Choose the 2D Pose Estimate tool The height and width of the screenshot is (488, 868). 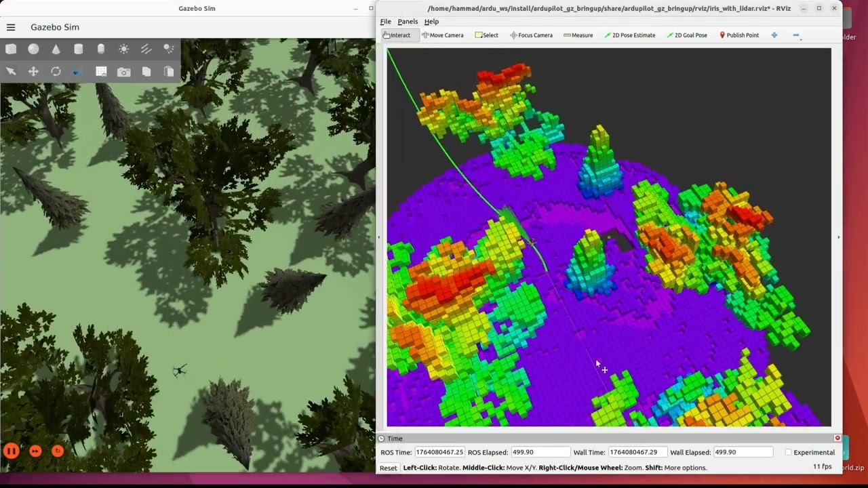[630, 35]
